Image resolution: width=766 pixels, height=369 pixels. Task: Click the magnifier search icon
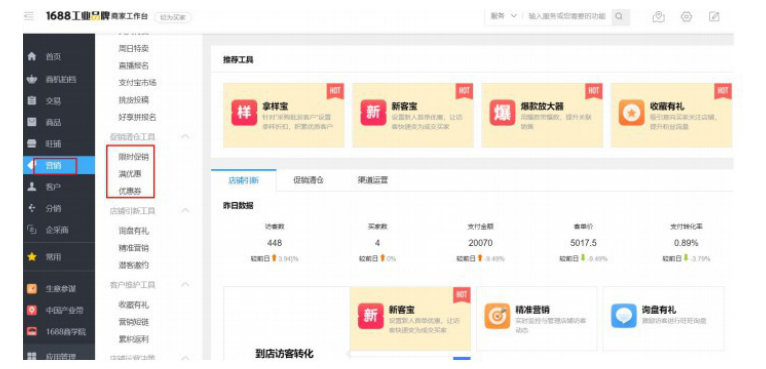[x=619, y=17]
